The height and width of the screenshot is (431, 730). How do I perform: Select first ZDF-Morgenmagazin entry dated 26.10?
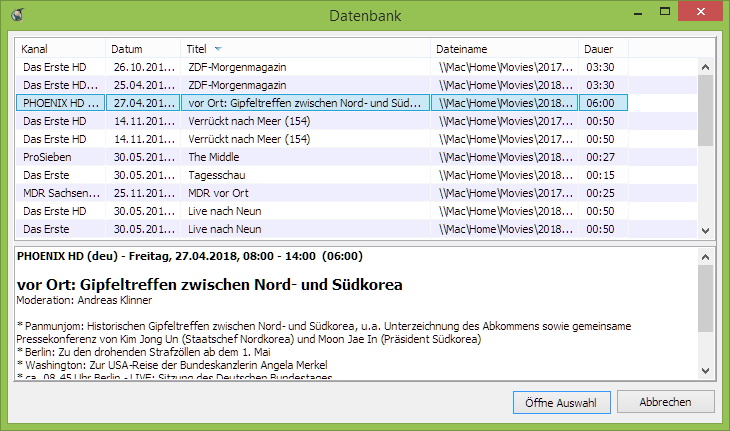[300, 67]
